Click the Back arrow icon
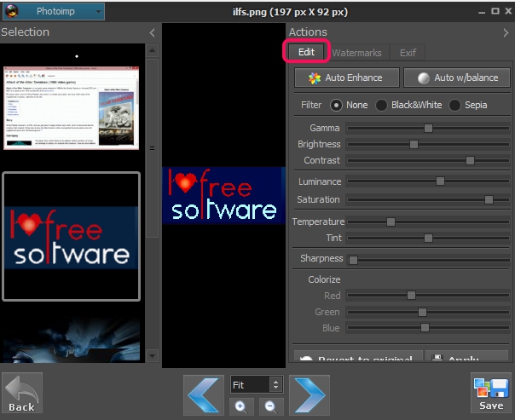515x420 pixels. click(22, 393)
